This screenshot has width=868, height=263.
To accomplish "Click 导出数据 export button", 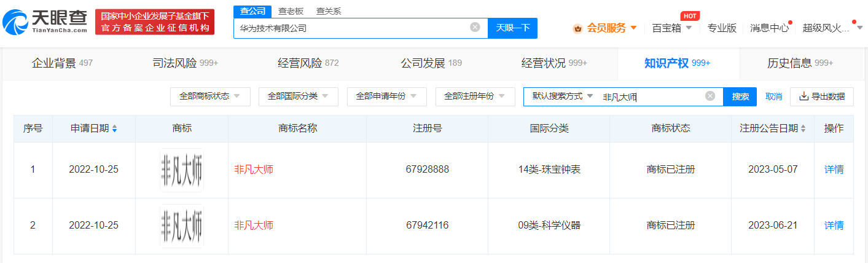I will [822, 96].
